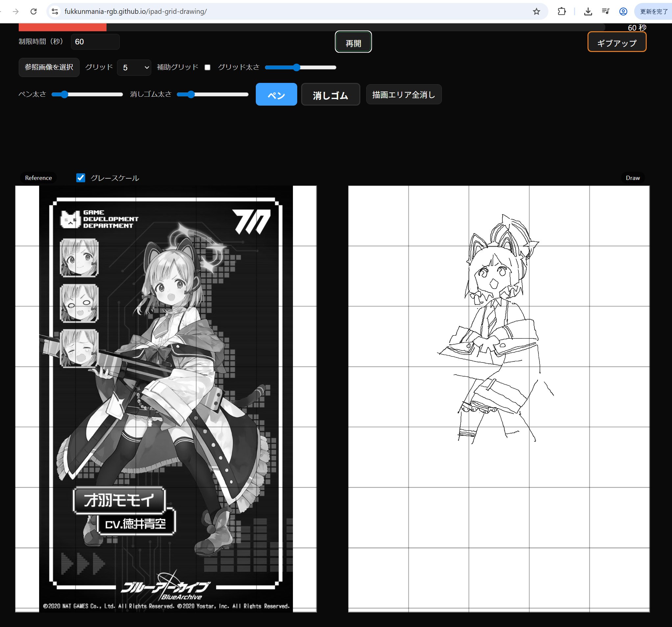The height and width of the screenshot is (627, 672).
Task: Click 描画エリア全消し to clear drawing
Action: [404, 94]
